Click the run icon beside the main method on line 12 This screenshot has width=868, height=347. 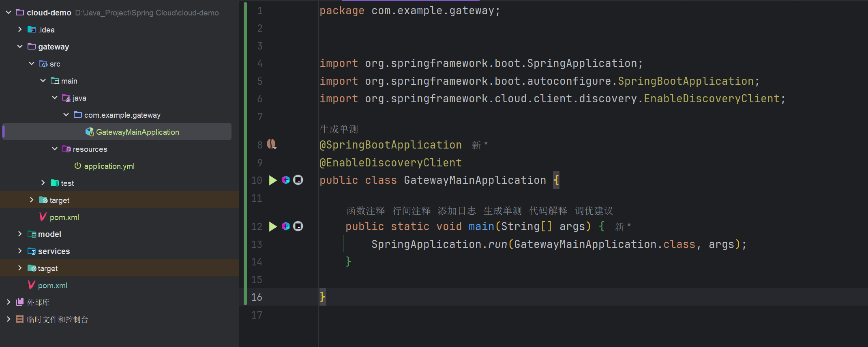(x=273, y=226)
